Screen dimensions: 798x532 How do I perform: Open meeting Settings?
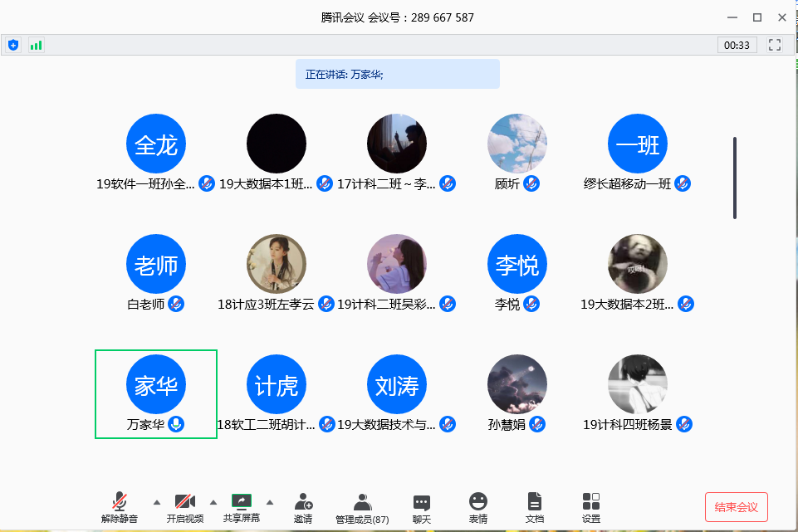tap(591, 507)
